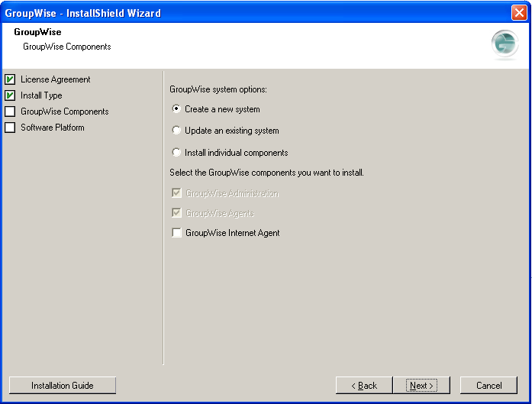The height and width of the screenshot is (404, 532).
Task: Click the License Agreement step checkbox
Action: 10,79
